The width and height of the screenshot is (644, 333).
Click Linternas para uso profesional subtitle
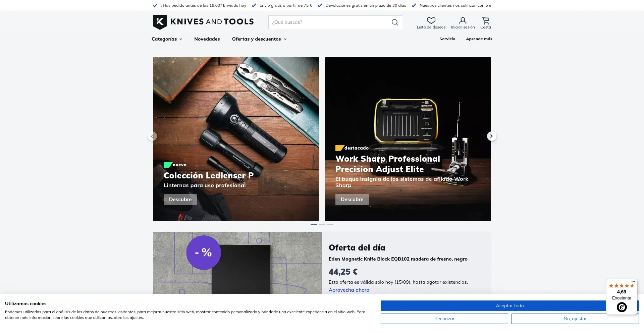(x=205, y=185)
